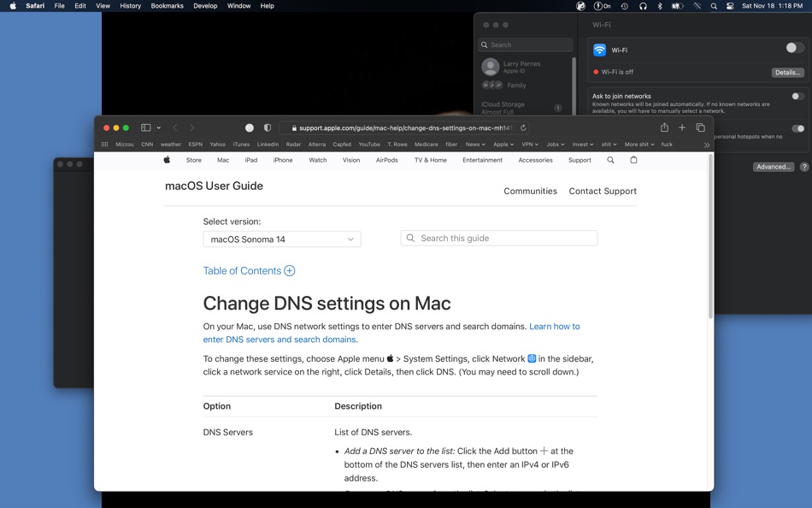Toggle Ask to join networks switch
Image resolution: width=812 pixels, height=508 pixels.
pyautogui.click(x=797, y=96)
